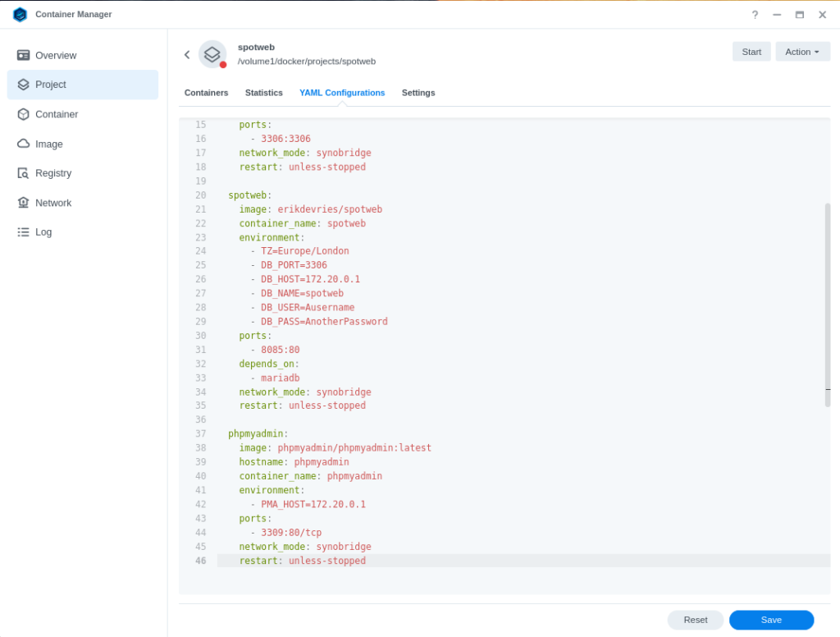Start the spotweb project
840x637 pixels.
(751, 52)
